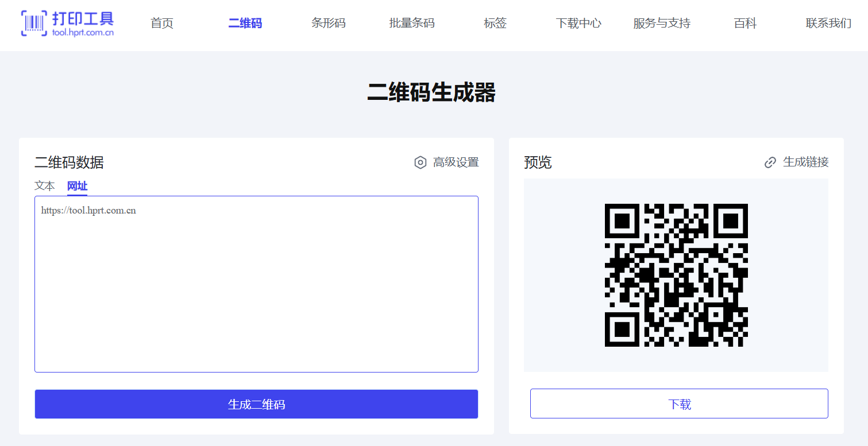
Task: Click the 生成二维码 button
Action: point(256,404)
